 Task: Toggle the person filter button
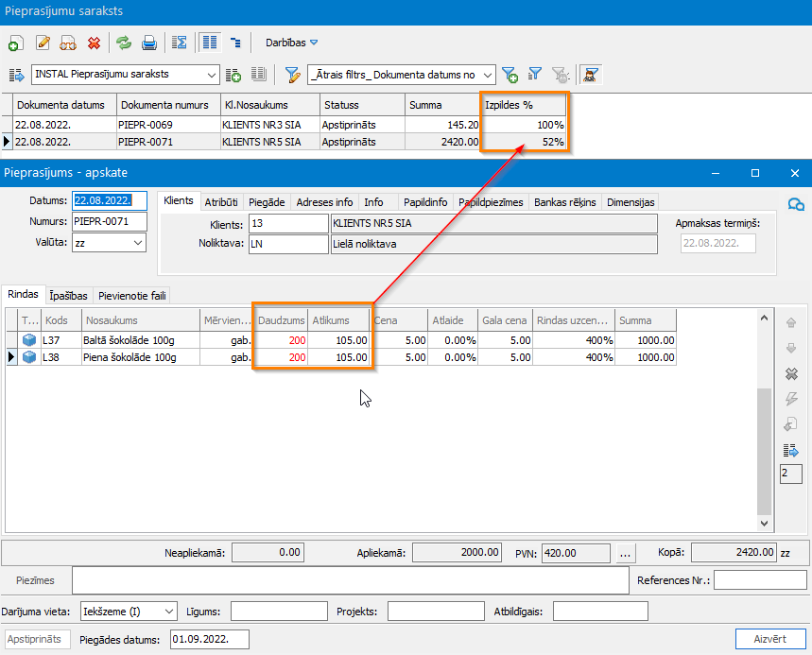592,75
